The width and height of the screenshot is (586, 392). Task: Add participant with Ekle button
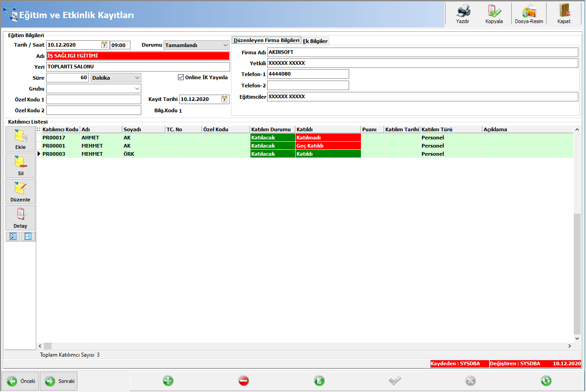(20, 139)
